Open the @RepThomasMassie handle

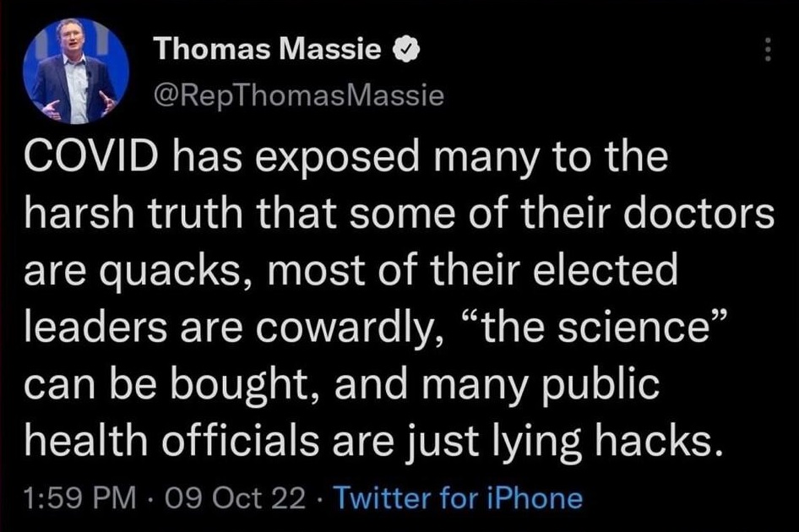pos(299,95)
